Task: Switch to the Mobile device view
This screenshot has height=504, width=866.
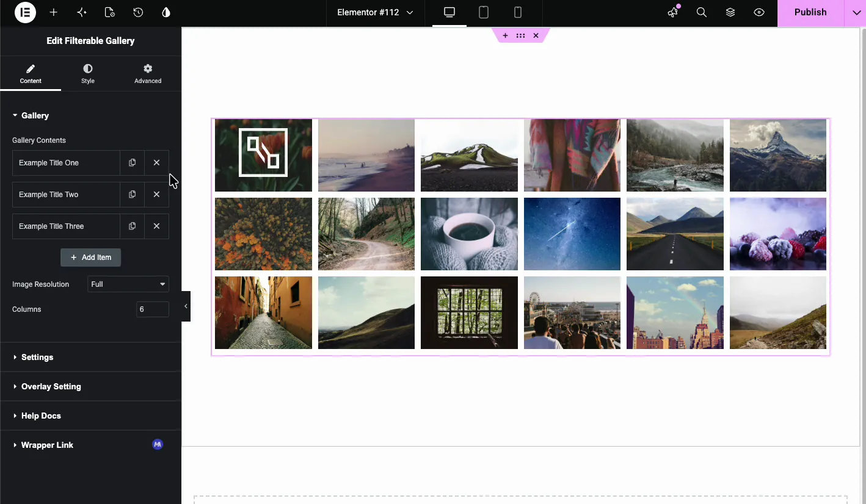Action: [x=518, y=12]
